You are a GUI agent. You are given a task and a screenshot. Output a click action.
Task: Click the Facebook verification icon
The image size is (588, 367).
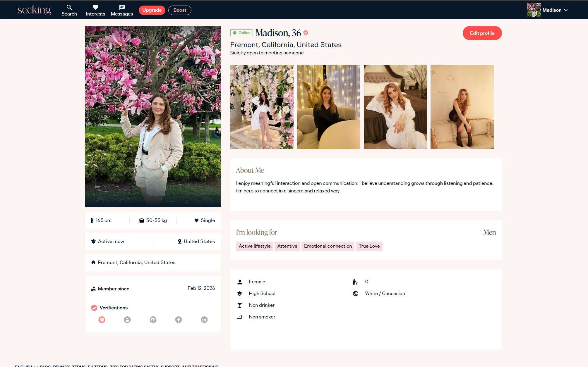click(x=179, y=320)
